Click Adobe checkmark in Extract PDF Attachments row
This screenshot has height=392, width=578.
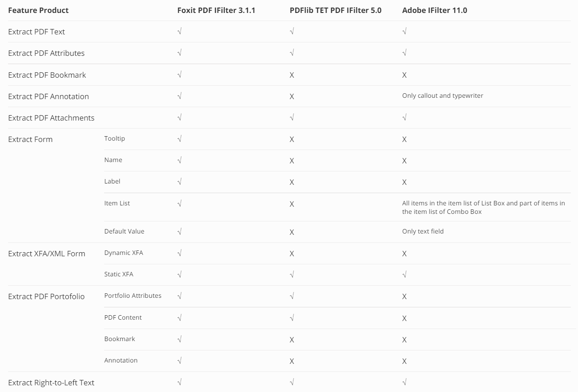[x=404, y=117]
